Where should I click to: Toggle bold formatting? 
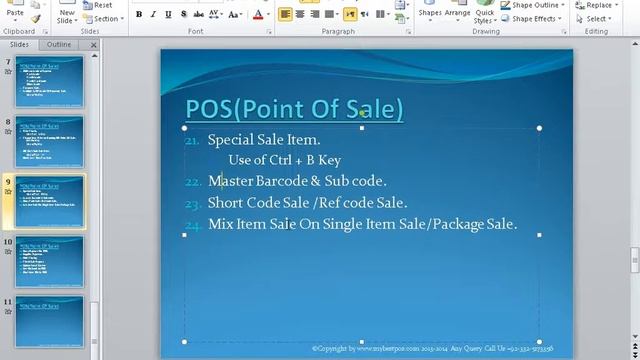pyautogui.click(x=139, y=14)
